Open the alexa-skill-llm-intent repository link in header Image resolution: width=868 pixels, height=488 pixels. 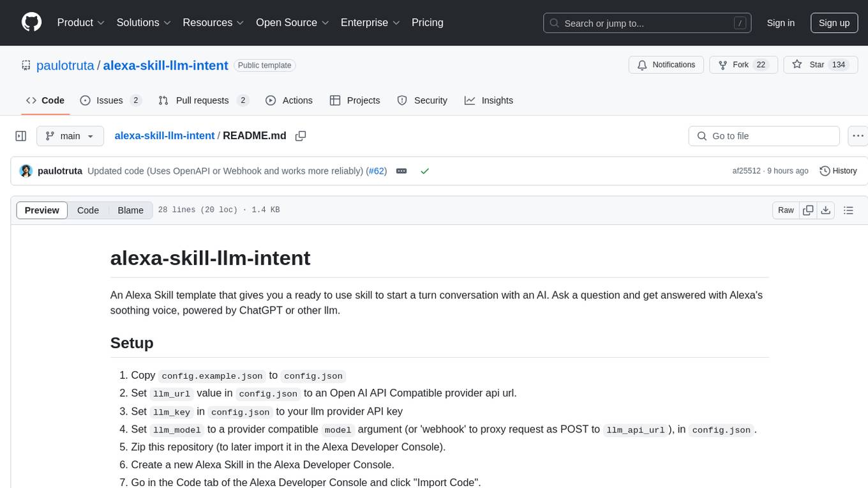[x=165, y=65]
